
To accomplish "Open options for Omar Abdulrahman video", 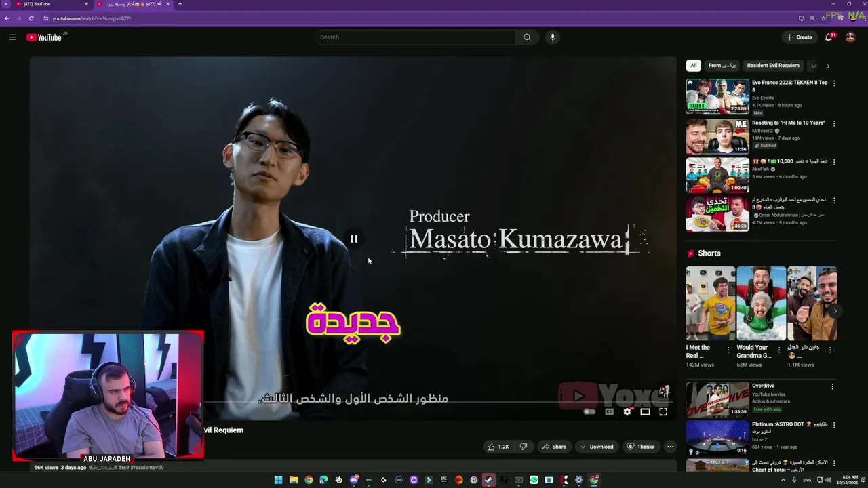I will point(834,201).
